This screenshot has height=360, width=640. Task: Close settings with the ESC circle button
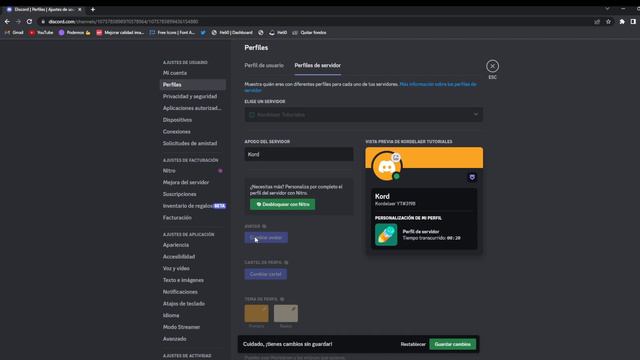point(492,66)
